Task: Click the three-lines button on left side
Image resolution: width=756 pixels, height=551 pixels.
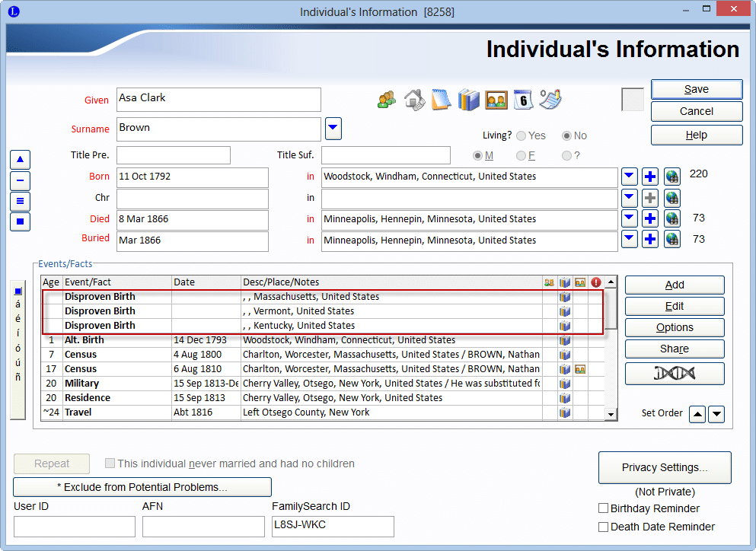Action: point(21,201)
